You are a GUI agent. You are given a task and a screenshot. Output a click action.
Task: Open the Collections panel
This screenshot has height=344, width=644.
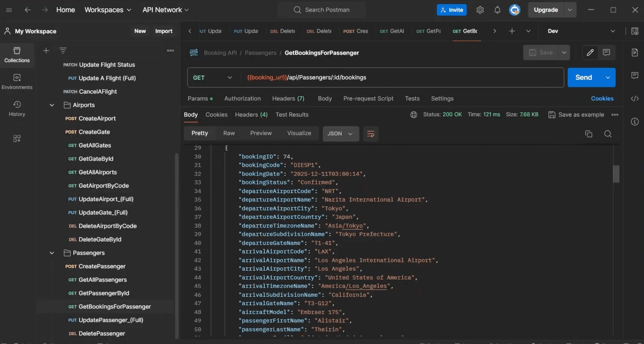point(17,54)
